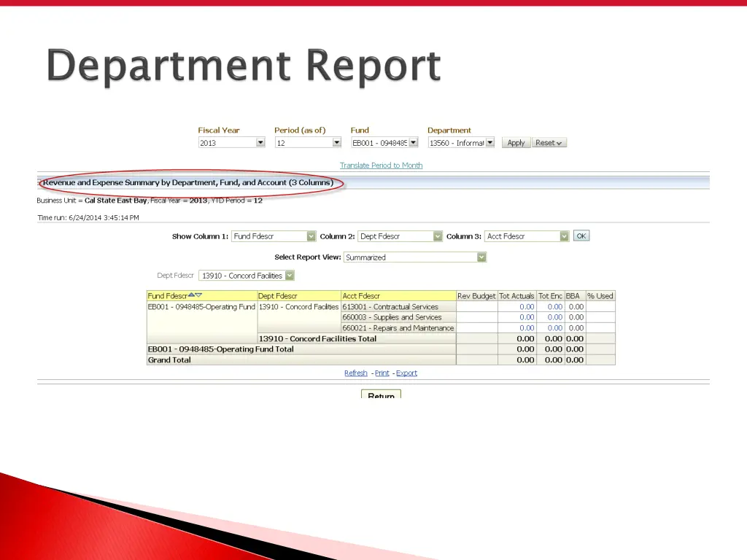Click Tot Actuals 0.00 for Repairs and Maintenance
This screenshot has width=747, height=560.
point(527,327)
